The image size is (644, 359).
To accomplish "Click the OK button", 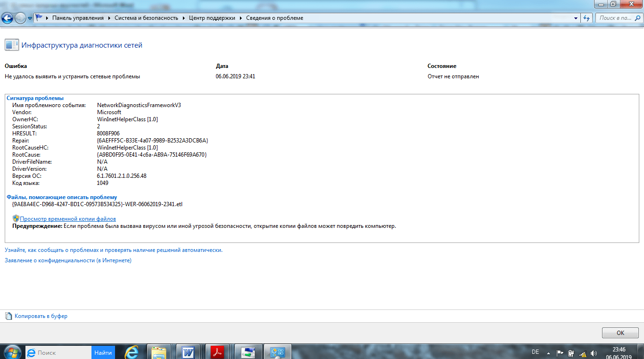I will pyautogui.click(x=620, y=333).
